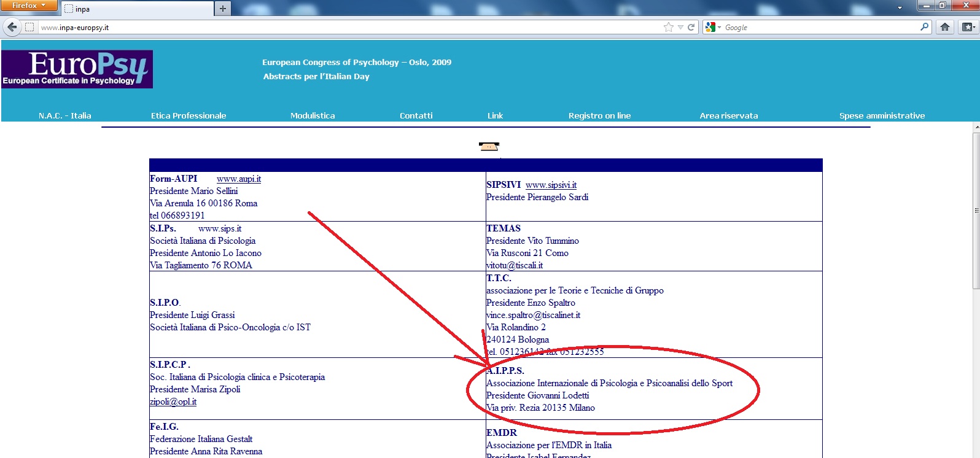Go to the browser Home page icon

(x=945, y=27)
